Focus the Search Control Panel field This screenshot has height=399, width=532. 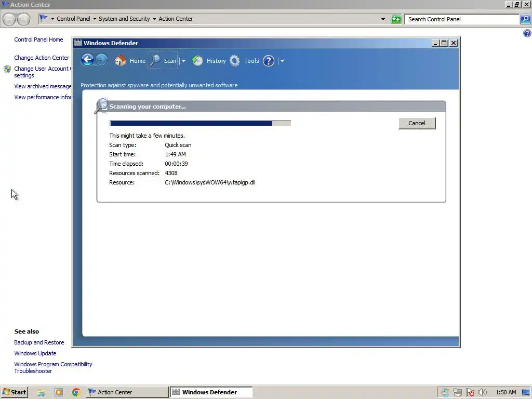(x=462, y=19)
